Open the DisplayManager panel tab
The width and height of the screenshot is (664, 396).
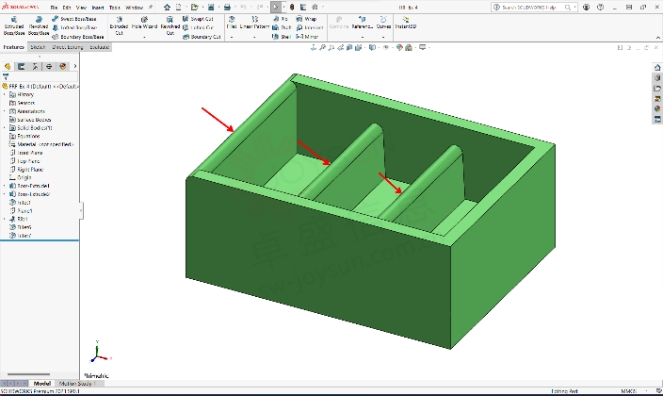[63, 66]
